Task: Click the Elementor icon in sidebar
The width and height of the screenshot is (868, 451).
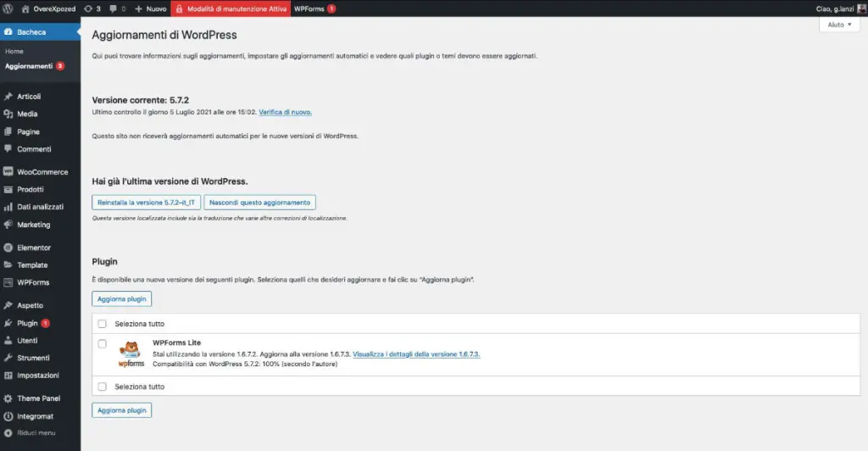Action: [8, 248]
